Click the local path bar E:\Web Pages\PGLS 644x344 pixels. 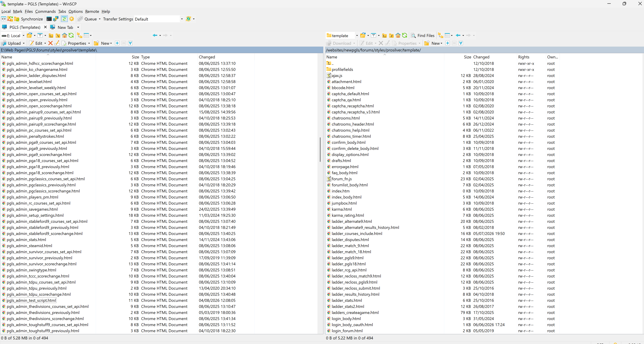click(161, 50)
